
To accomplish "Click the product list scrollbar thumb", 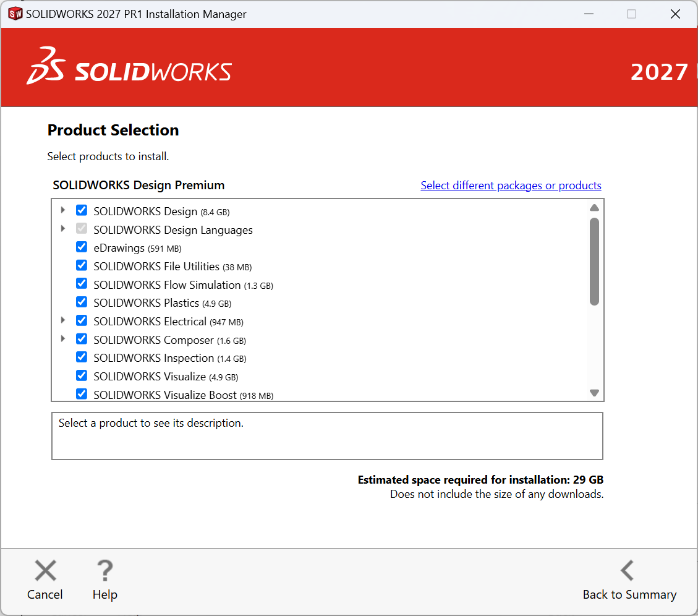I will click(x=594, y=262).
